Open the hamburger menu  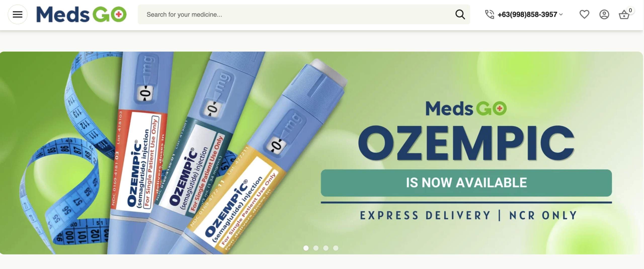pyautogui.click(x=17, y=14)
